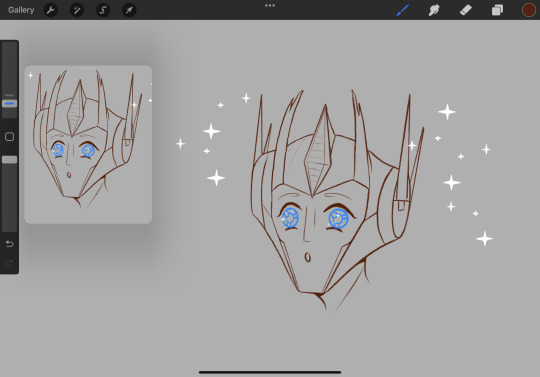Tap the left blue eye on canvas
This screenshot has height=377, width=540.
click(x=290, y=218)
